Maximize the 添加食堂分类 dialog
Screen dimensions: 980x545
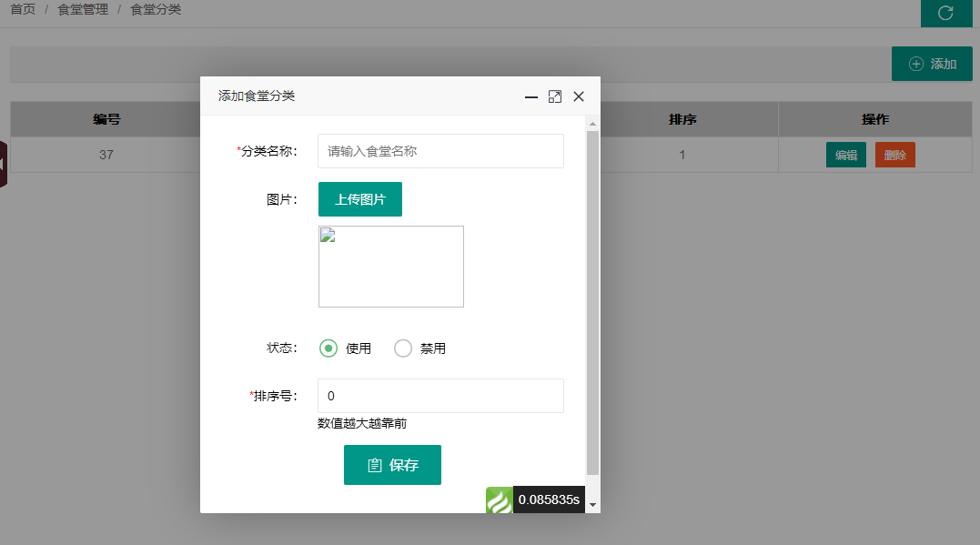[x=555, y=96]
